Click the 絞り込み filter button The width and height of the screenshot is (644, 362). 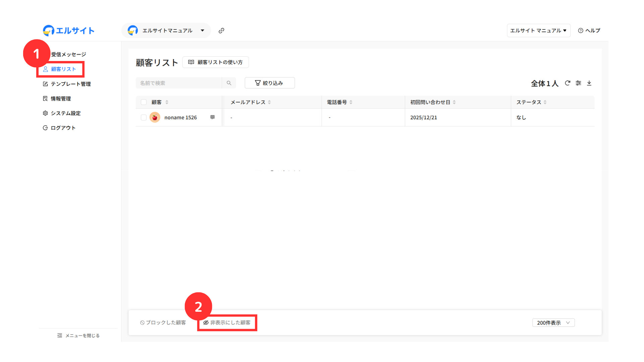tap(269, 83)
